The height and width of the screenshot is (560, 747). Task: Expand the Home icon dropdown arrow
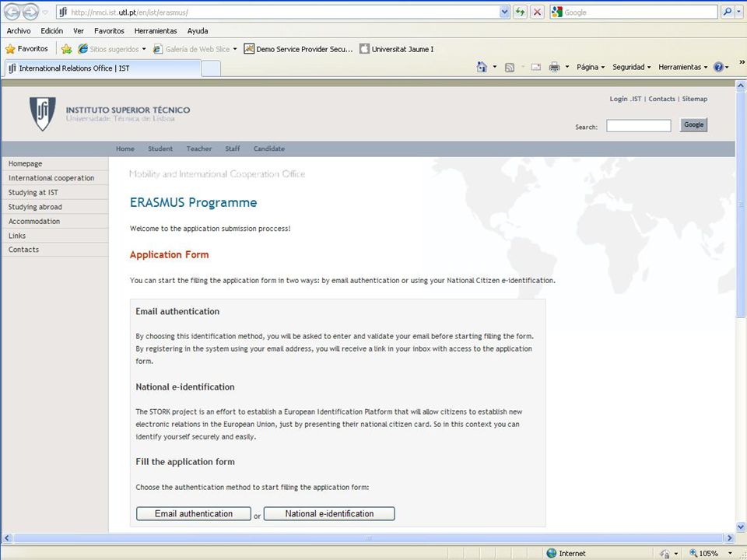click(495, 67)
